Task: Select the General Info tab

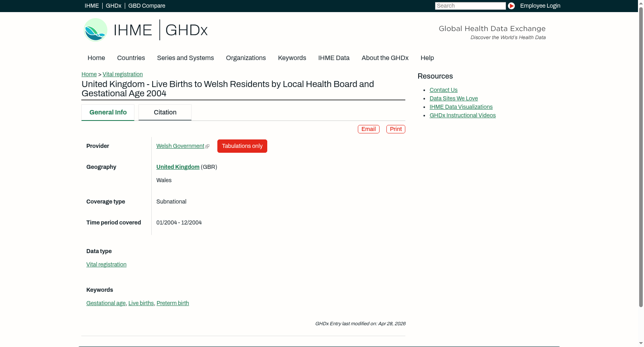Action: [x=108, y=112]
